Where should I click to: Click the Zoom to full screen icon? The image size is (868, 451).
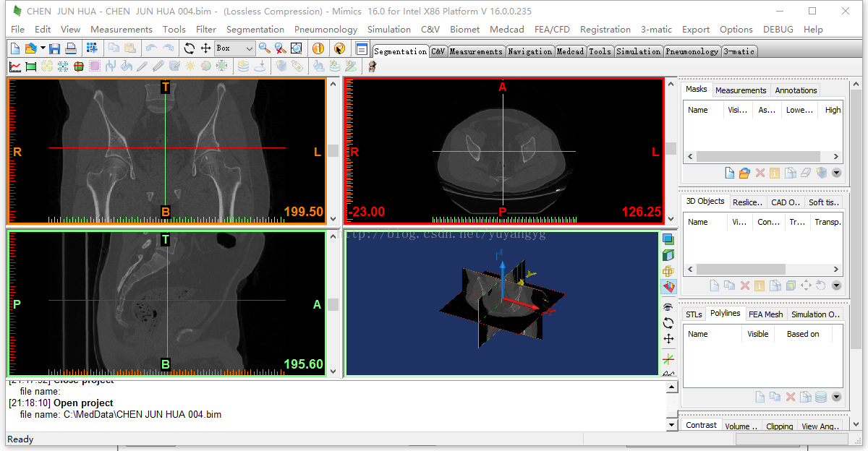(x=297, y=48)
